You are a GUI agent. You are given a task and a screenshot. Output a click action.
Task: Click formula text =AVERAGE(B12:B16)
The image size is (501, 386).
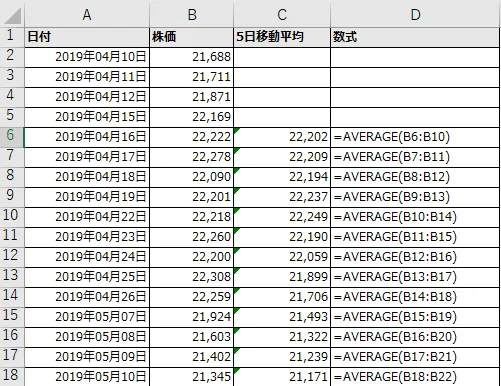click(x=395, y=257)
